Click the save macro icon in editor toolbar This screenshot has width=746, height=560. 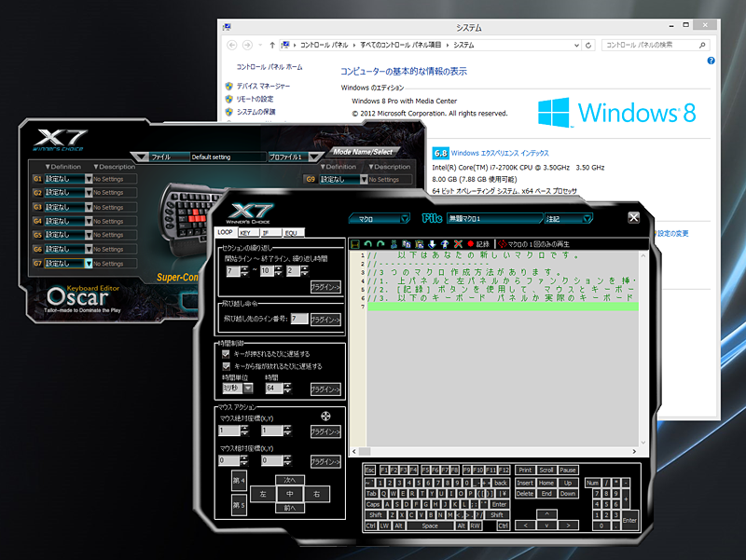coord(355,244)
